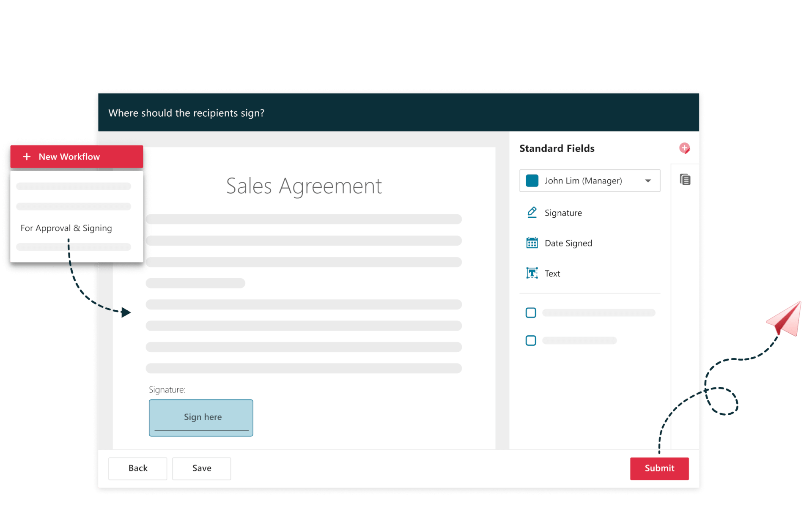
Task: Click the Sign here signature box
Action: 201,418
